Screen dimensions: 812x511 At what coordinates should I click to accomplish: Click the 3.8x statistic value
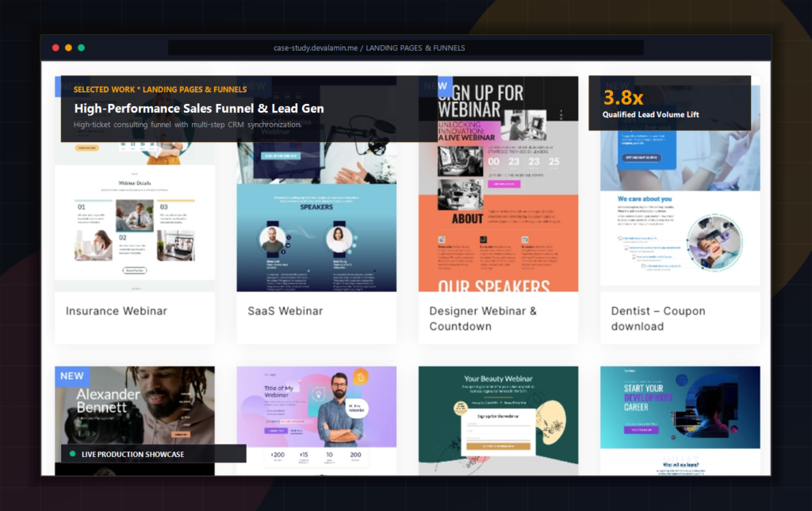coord(623,98)
